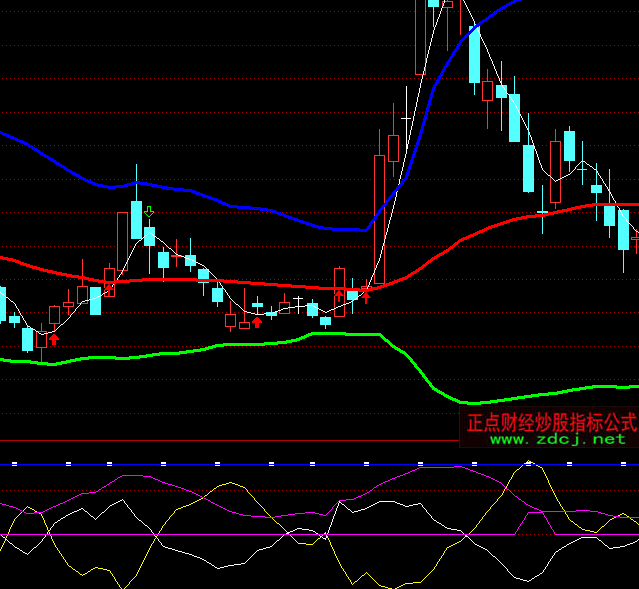Click the green down-arrow sell signal
Image resolution: width=639 pixels, height=589 pixels.
[x=149, y=212]
